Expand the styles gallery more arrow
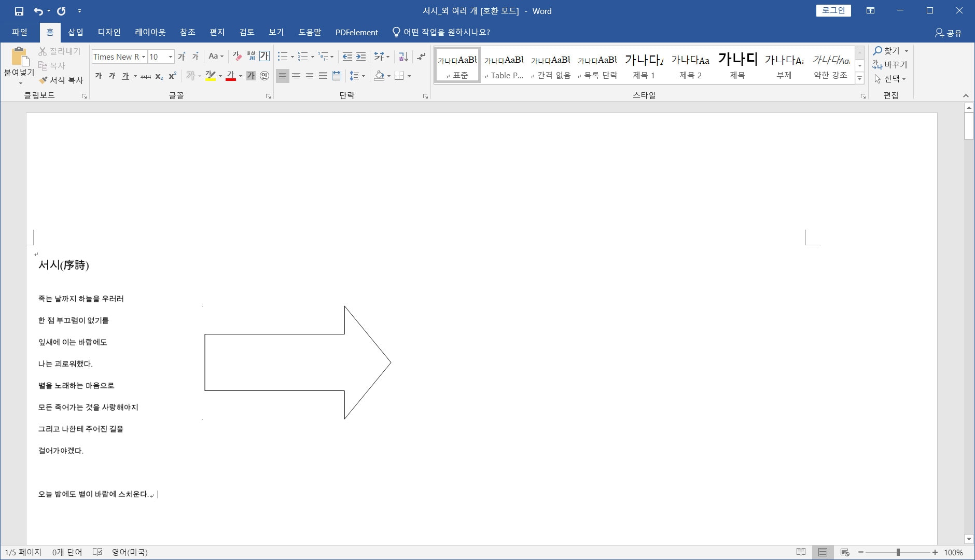This screenshot has height=560, width=975. (859, 78)
